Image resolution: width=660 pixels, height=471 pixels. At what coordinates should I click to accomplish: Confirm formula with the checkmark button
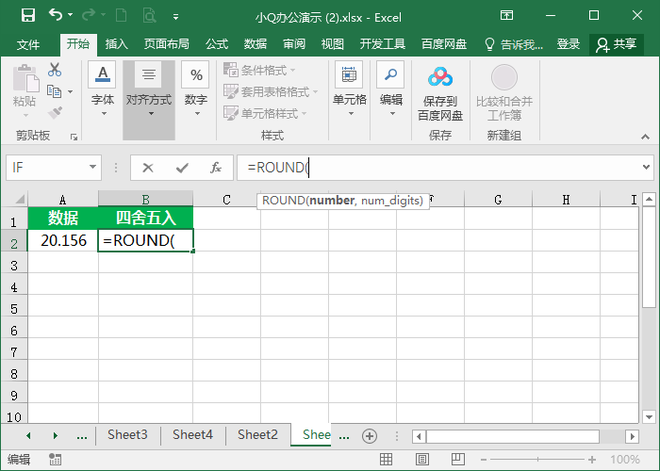tap(182, 168)
